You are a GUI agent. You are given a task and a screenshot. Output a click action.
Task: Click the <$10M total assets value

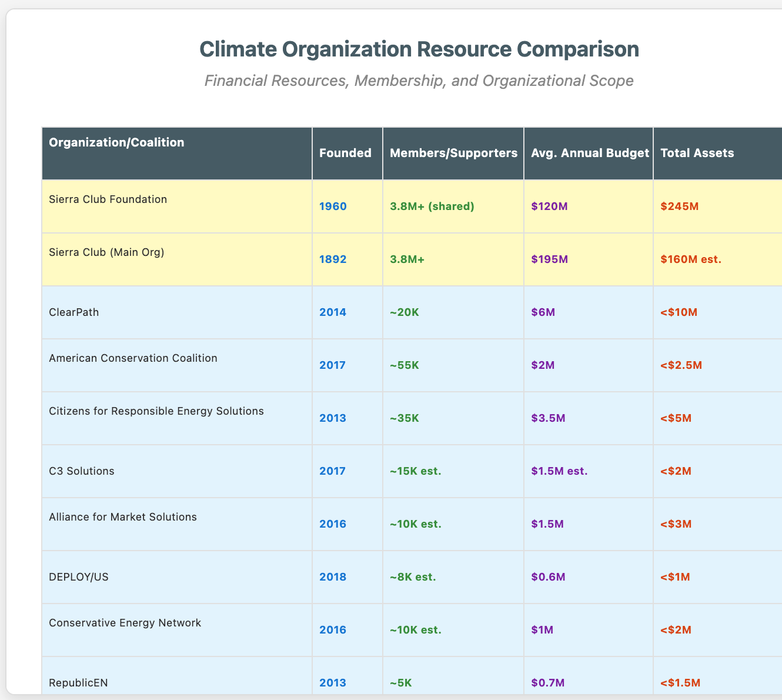point(679,312)
